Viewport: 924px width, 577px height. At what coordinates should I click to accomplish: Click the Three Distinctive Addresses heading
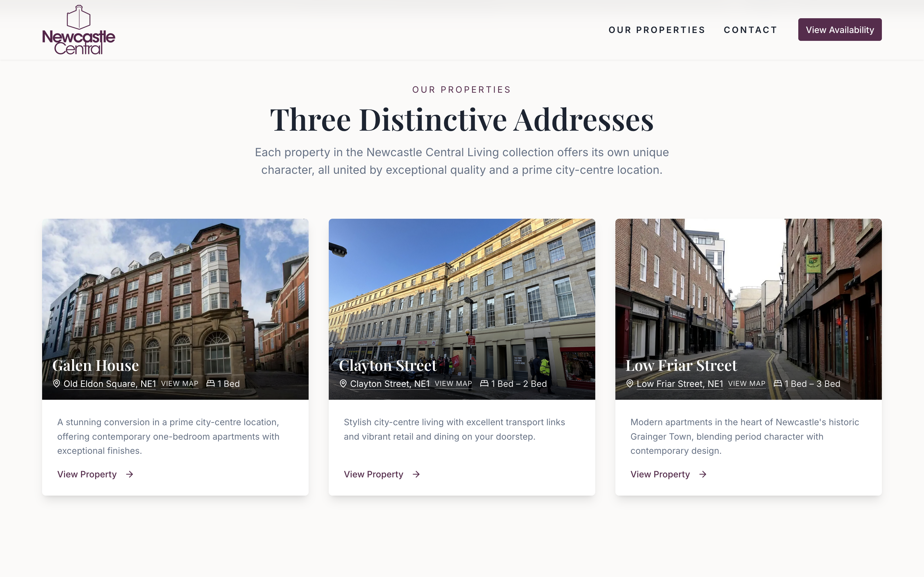pos(462,120)
